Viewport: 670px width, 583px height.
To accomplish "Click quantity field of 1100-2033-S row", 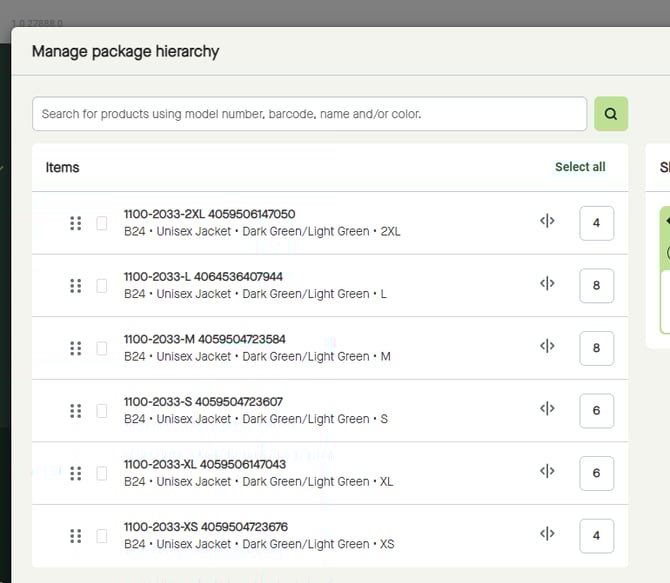I will [596, 411].
